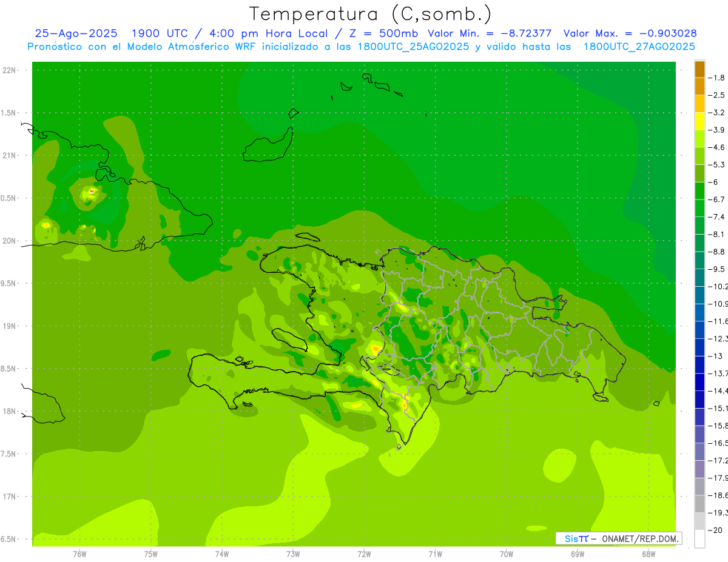Click the "71W" longitude axis label

pyautogui.click(x=435, y=554)
